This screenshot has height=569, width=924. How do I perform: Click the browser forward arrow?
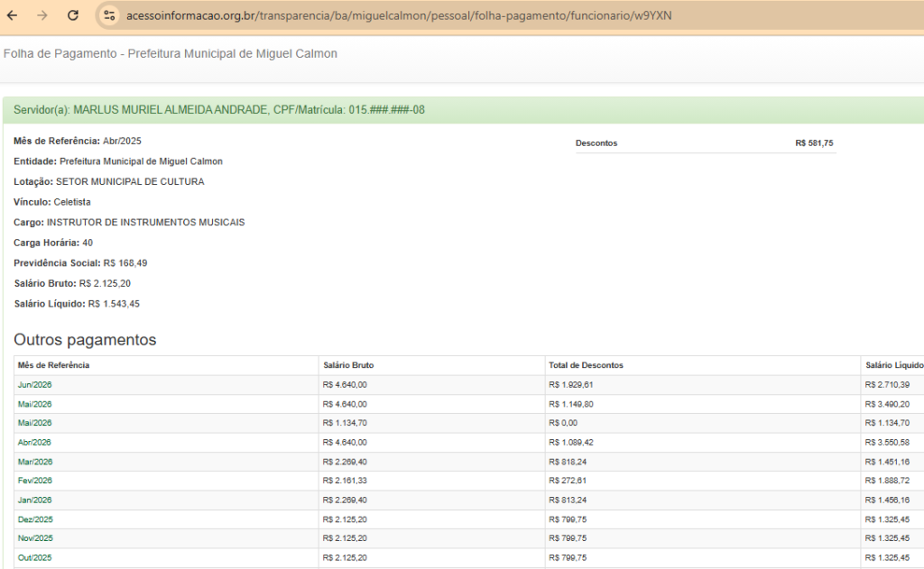(42, 15)
